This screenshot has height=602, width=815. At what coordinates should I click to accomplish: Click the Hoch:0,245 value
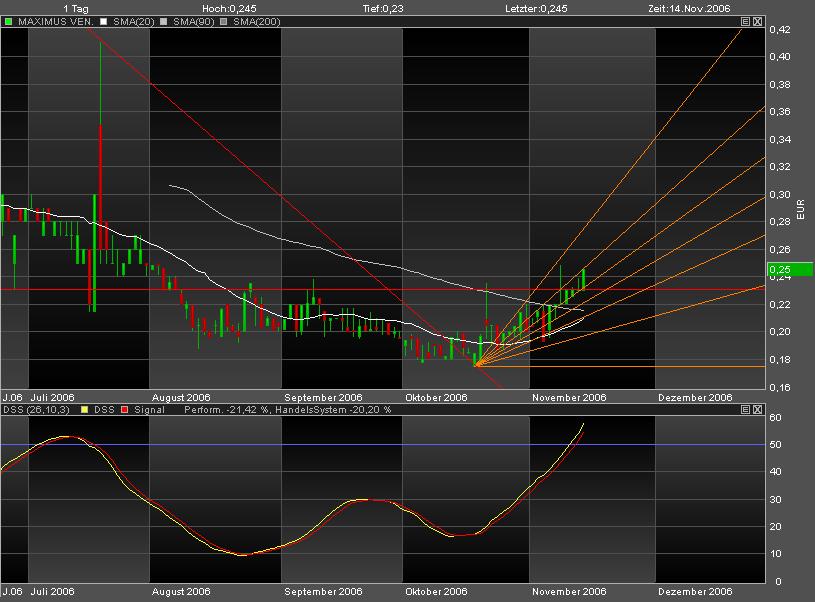229,8
